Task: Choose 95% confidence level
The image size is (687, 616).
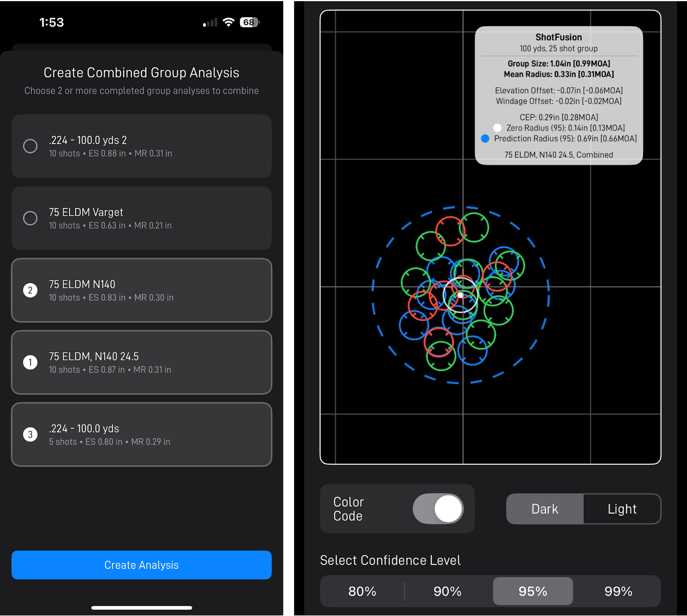Action: pyautogui.click(x=533, y=591)
